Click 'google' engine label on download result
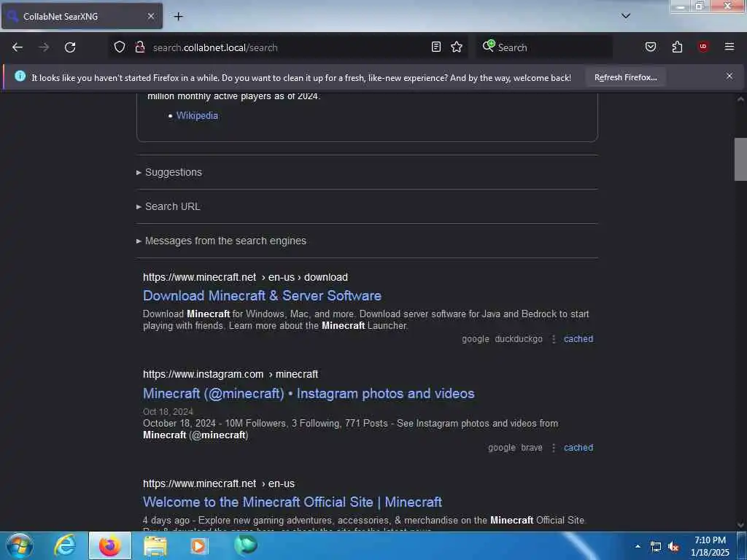 tap(476, 339)
